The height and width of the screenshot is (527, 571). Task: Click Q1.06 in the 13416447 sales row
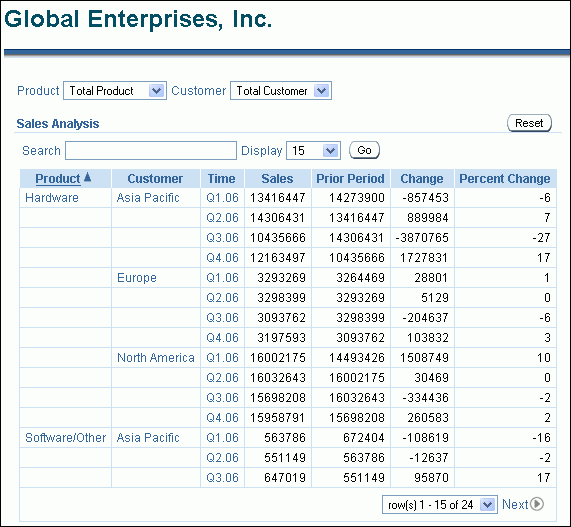222,198
